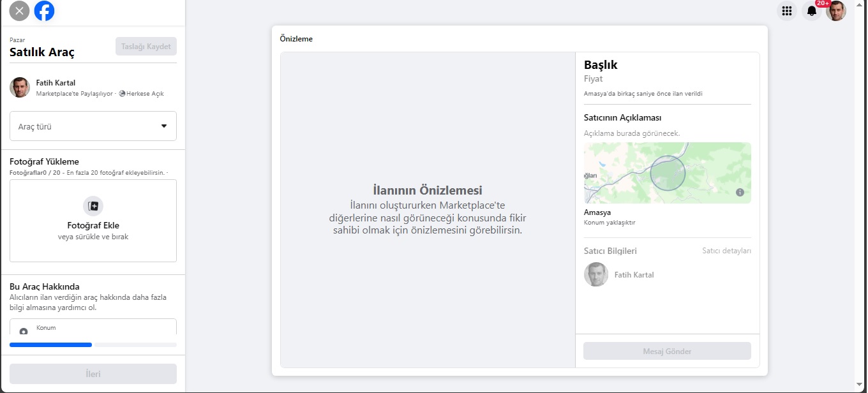Expand the Araç türü dropdown
The width and height of the screenshot is (868, 393).
pyautogui.click(x=93, y=126)
